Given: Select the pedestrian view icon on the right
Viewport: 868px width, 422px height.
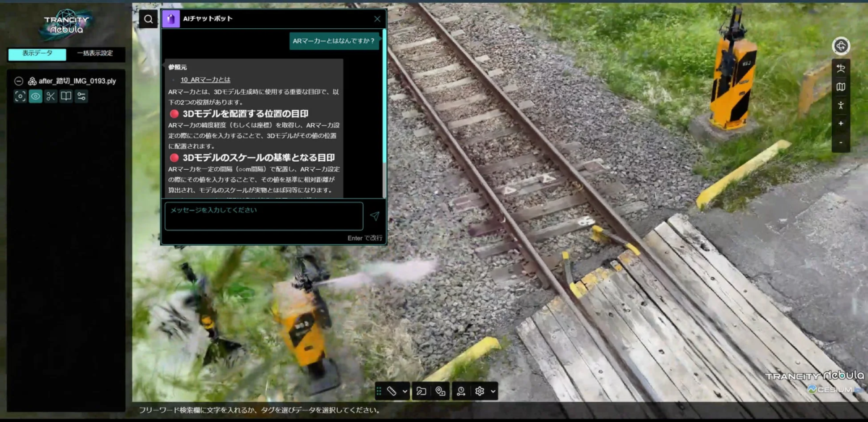Looking at the screenshot, I should click(x=840, y=104).
